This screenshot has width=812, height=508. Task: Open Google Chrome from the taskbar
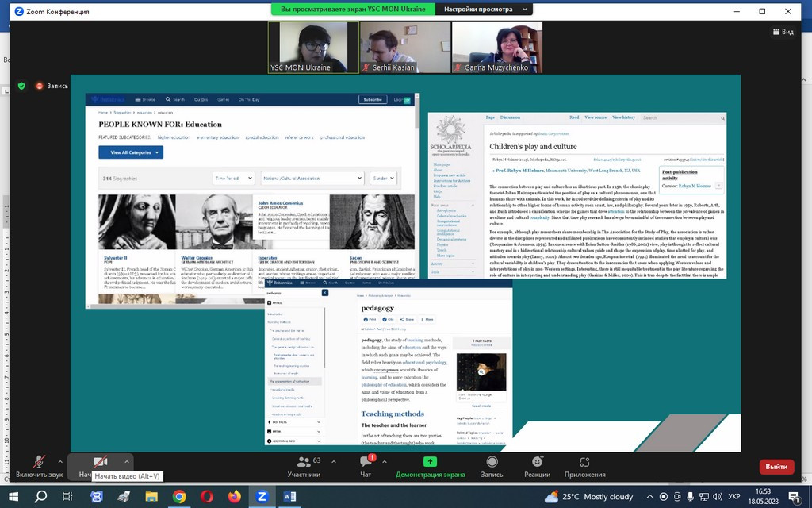179,497
